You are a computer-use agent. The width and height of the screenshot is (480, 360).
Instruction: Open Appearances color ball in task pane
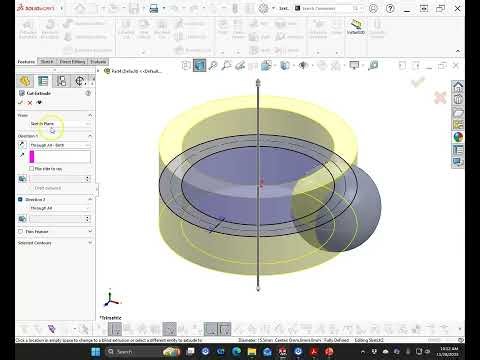(458, 137)
